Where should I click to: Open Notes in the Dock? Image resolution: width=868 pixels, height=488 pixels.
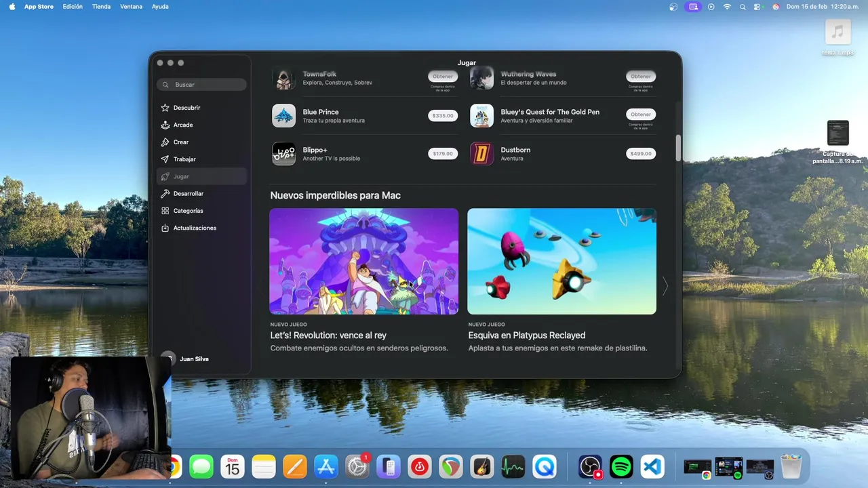click(x=264, y=466)
